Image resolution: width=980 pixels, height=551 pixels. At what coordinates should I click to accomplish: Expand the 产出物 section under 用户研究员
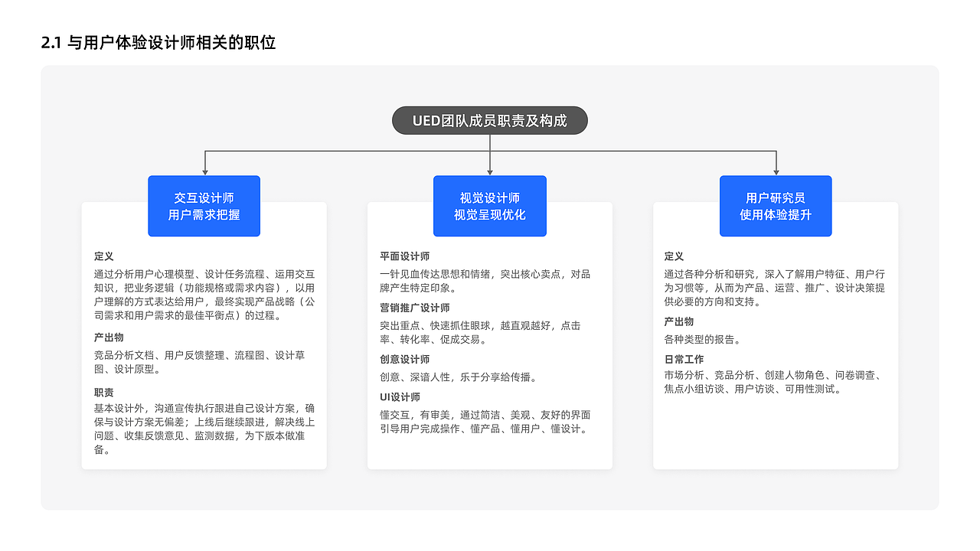click(680, 321)
